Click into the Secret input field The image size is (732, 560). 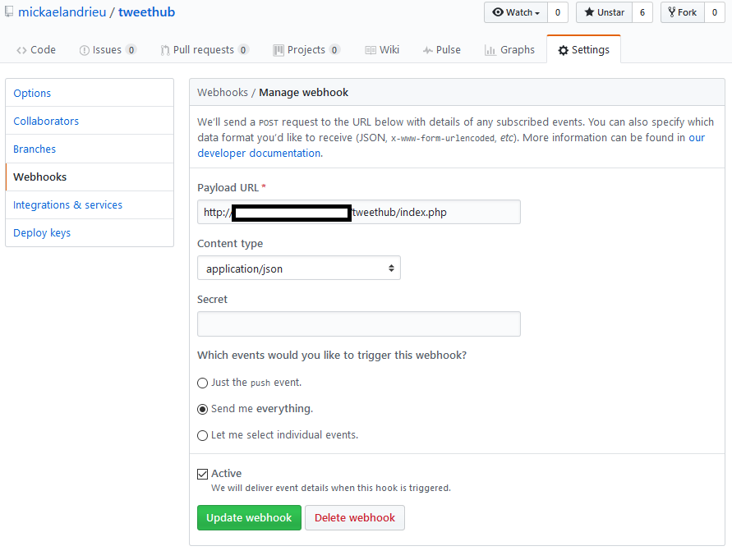point(359,324)
